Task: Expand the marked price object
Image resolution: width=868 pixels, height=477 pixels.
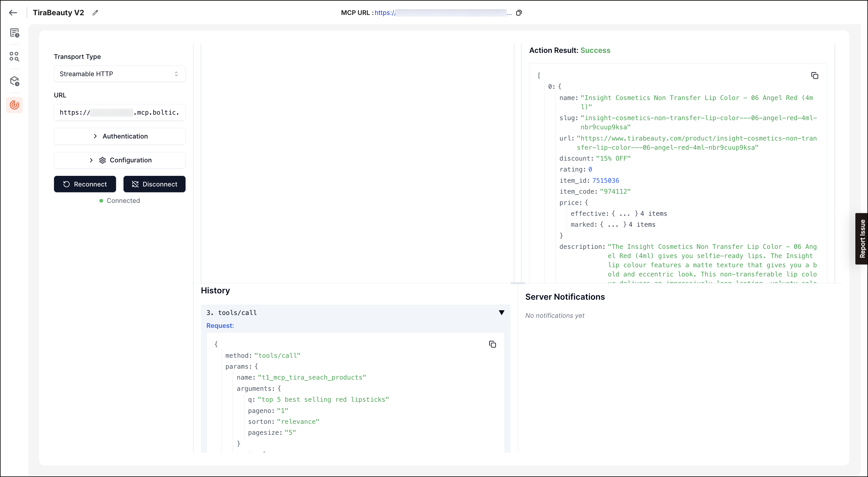Action: coord(613,224)
